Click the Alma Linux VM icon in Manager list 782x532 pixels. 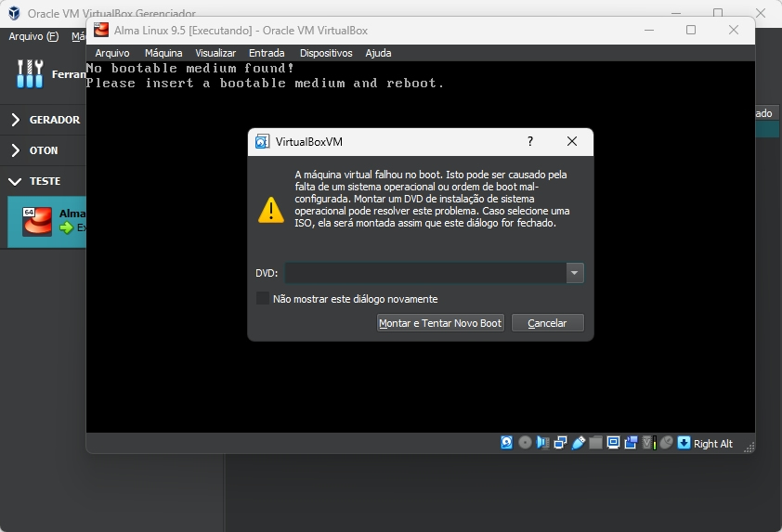click(x=37, y=221)
